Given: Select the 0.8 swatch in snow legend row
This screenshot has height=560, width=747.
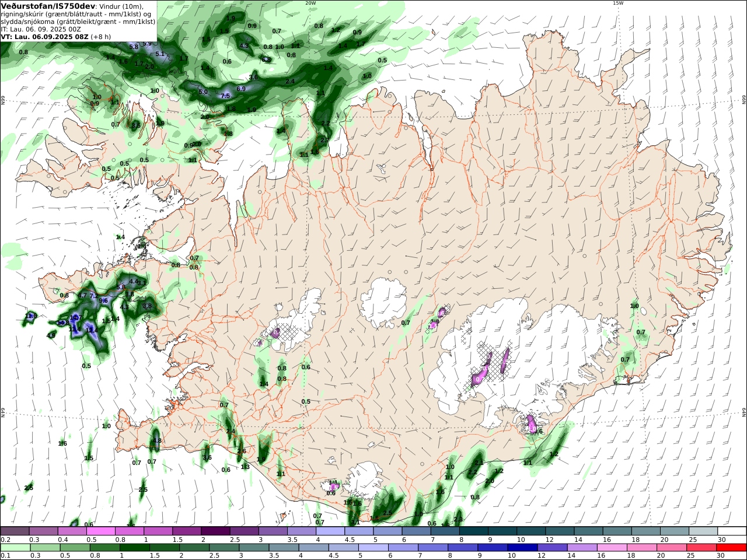Looking at the screenshot, I should (x=129, y=531).
